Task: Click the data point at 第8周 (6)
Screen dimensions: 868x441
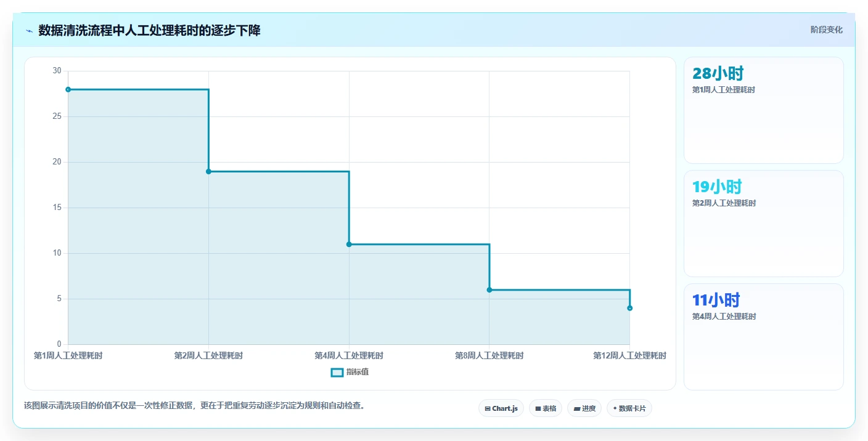Action: tap(489, 289)
